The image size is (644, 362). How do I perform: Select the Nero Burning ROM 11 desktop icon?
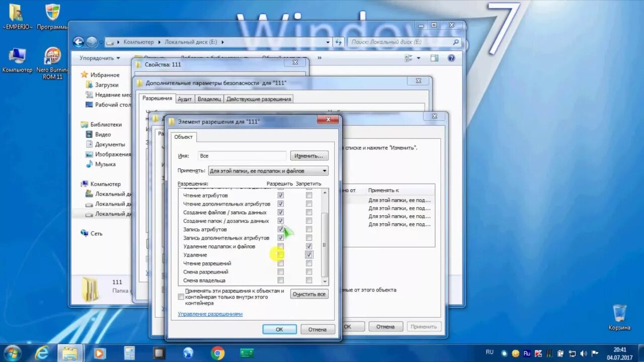tap(53, 63)
